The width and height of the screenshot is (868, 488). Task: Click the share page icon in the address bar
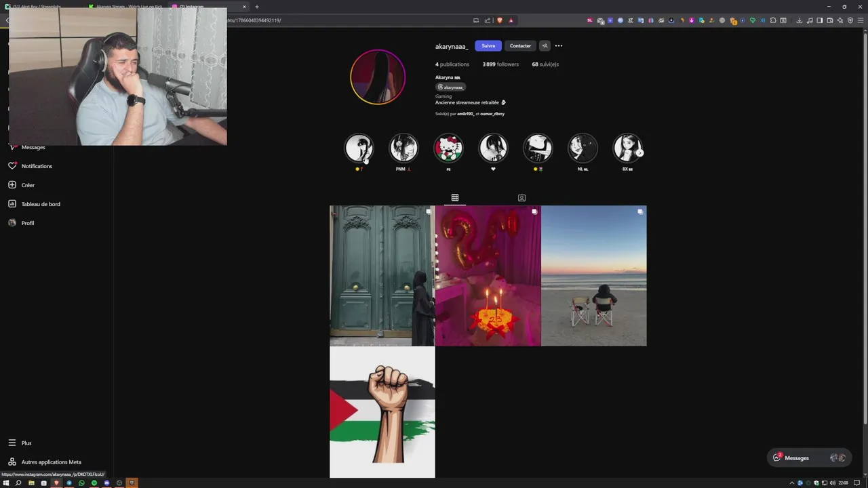tap(487, 20)
